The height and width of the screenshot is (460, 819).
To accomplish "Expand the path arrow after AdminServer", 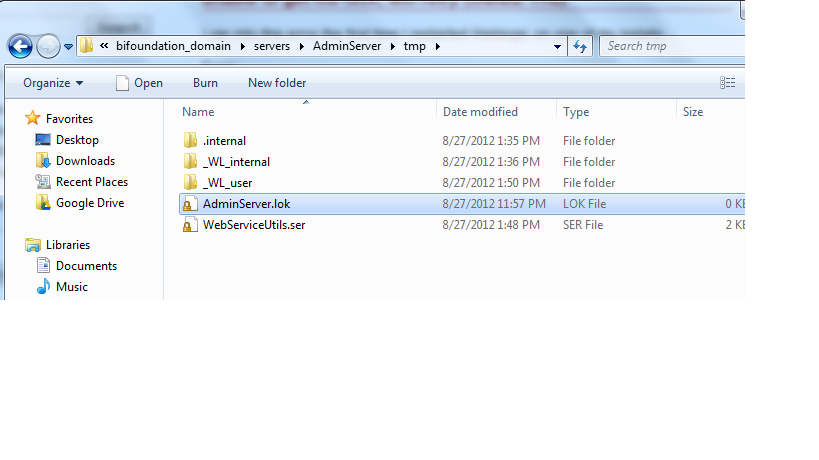I will pos(395,46).
